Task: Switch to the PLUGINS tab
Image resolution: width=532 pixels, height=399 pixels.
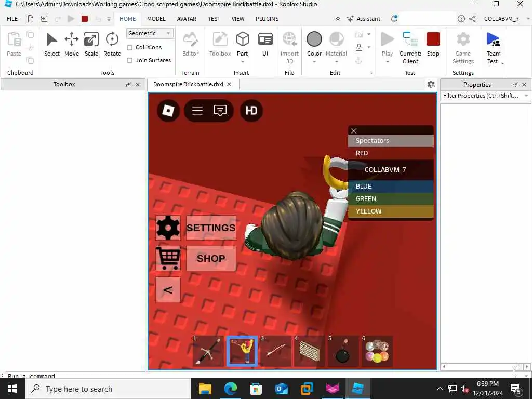Action: coord(267,19)
